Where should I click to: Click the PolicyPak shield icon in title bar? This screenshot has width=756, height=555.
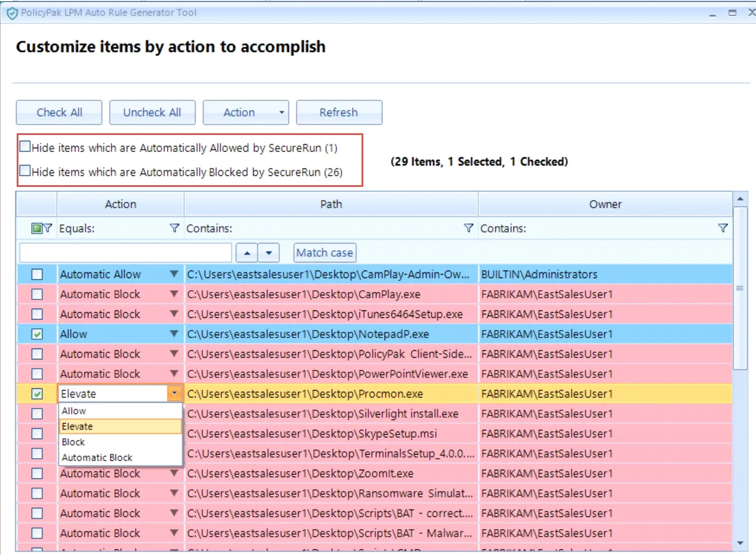point(12,12)
